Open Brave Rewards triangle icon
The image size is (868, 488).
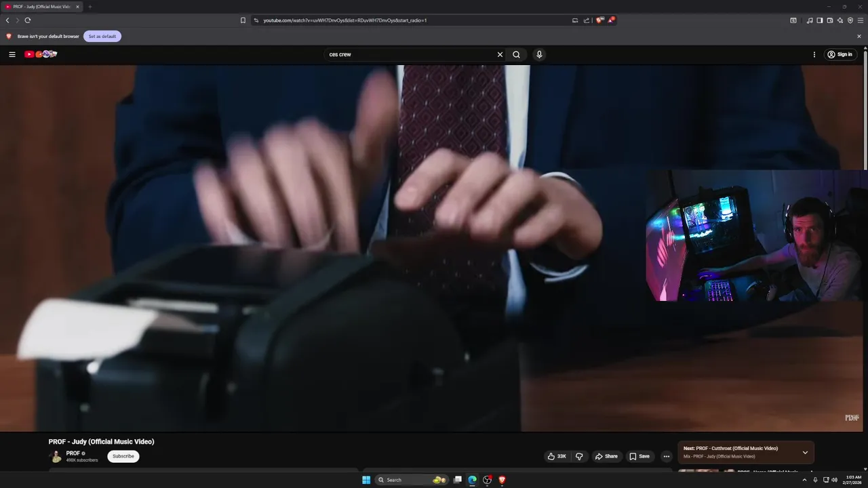pyautogui.click(x=611, y=20)
